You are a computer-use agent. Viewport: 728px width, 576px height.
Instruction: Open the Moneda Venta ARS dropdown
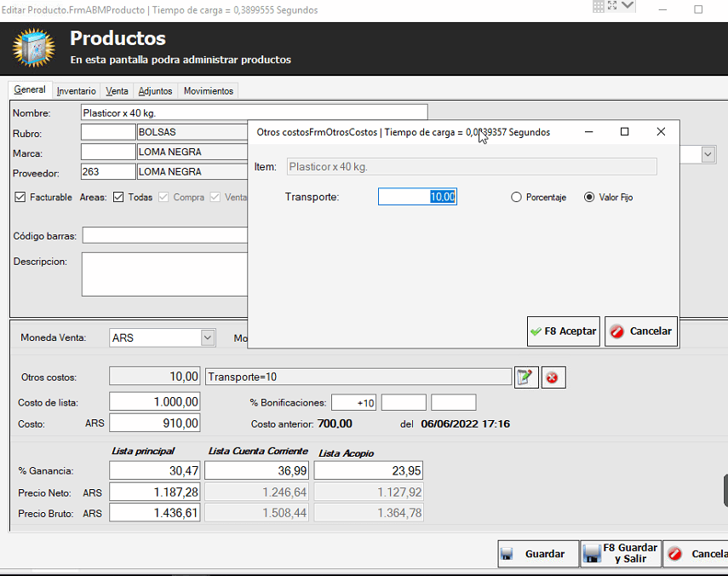tap(207, 337)
